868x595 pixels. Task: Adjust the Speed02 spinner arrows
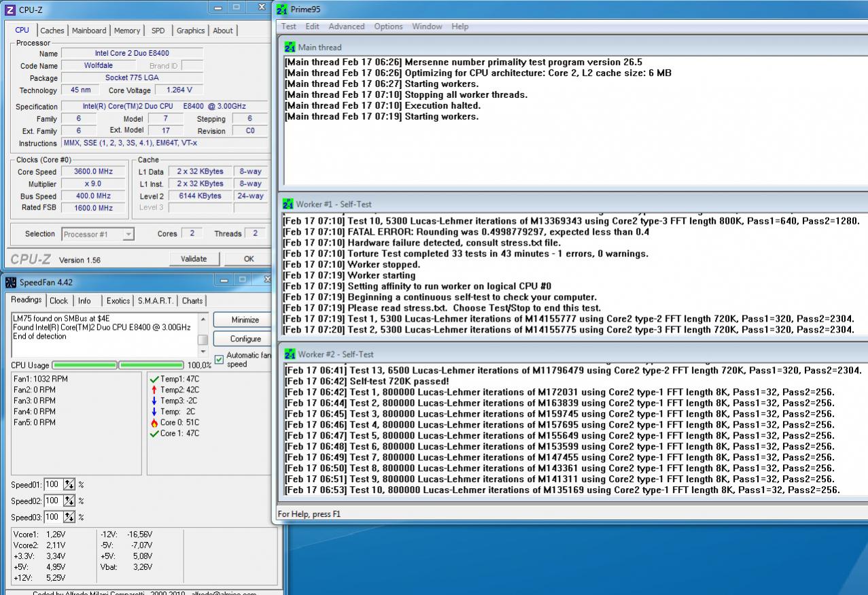tap(69, 501)
